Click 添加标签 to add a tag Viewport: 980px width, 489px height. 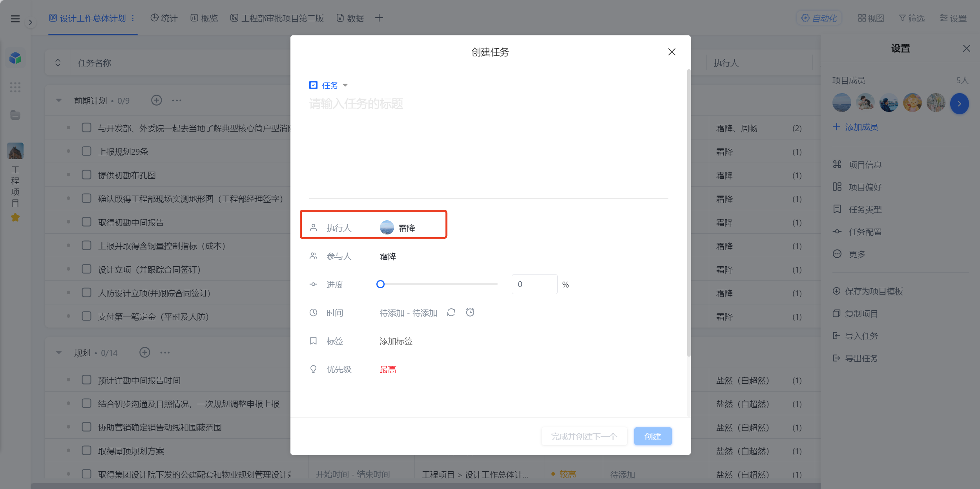[x=396, y=341]
